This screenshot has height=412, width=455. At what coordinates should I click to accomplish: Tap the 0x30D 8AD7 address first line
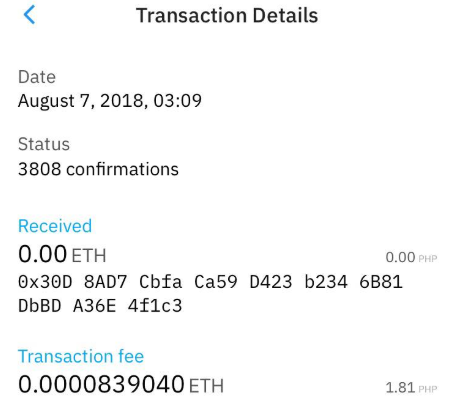[210, 282]
